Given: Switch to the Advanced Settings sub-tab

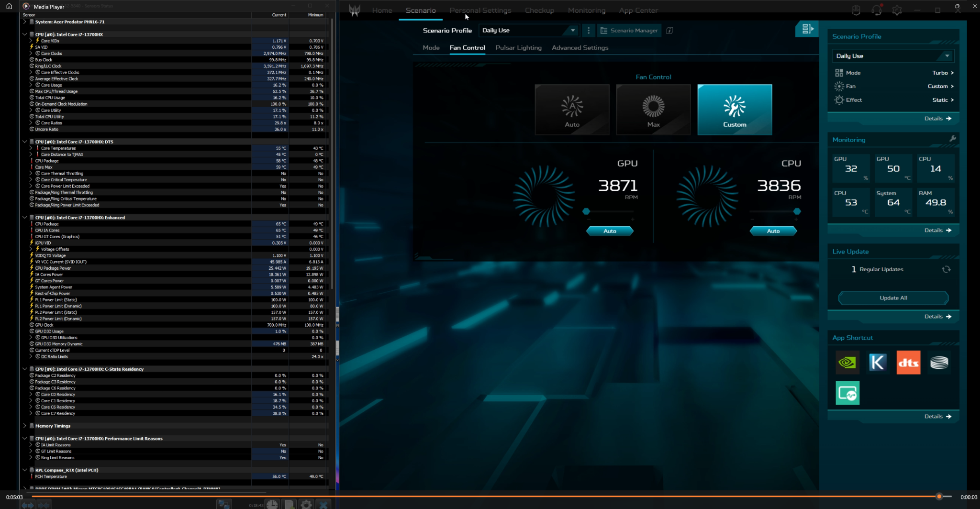Looking at the screenshot, I should pyautogui.click(x=580, y=48).
